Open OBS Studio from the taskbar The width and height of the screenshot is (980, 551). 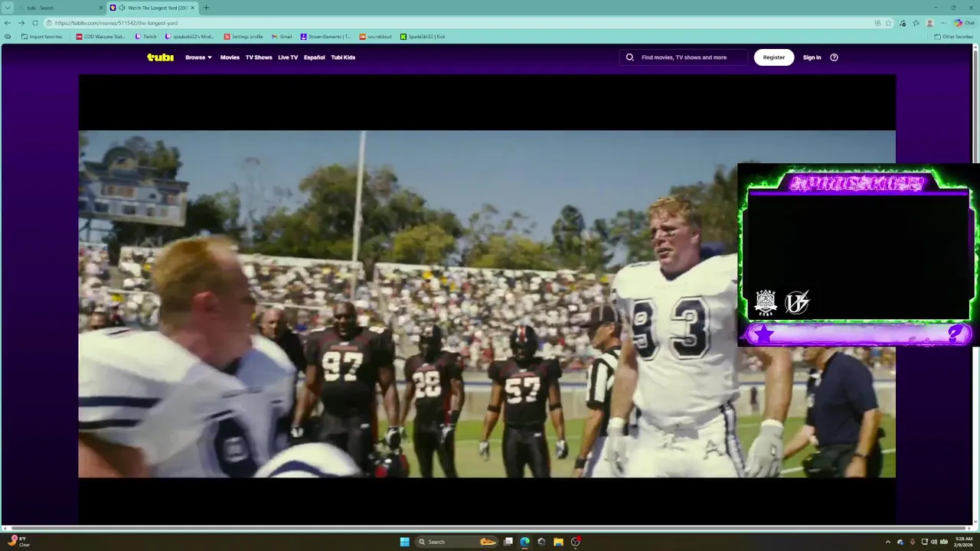[575, 542]
